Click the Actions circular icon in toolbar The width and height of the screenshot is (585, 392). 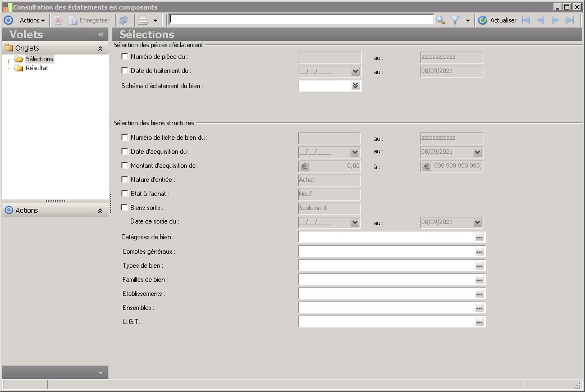point(8,20)
